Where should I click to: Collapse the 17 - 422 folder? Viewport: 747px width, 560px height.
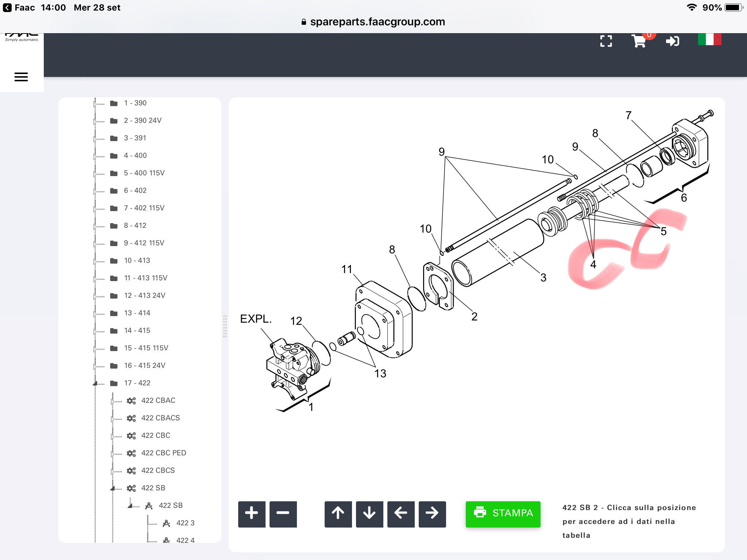click(95, 383)
